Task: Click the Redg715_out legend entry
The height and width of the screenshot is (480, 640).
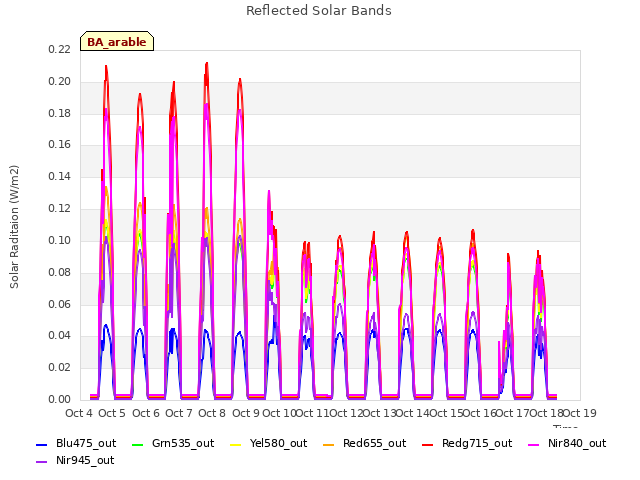Action: click(x=467, y=443)
